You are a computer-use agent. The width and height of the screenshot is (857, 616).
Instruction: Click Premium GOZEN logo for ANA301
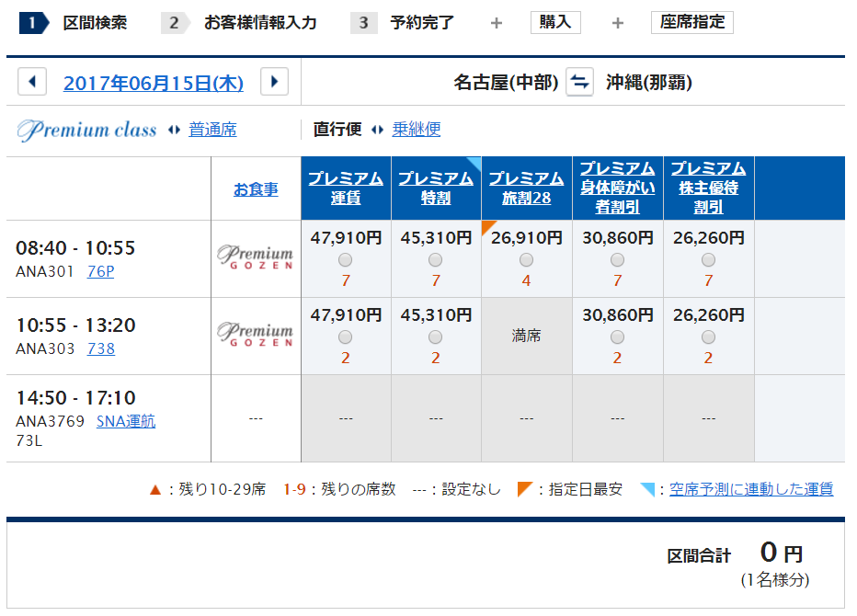pos(256,257)
